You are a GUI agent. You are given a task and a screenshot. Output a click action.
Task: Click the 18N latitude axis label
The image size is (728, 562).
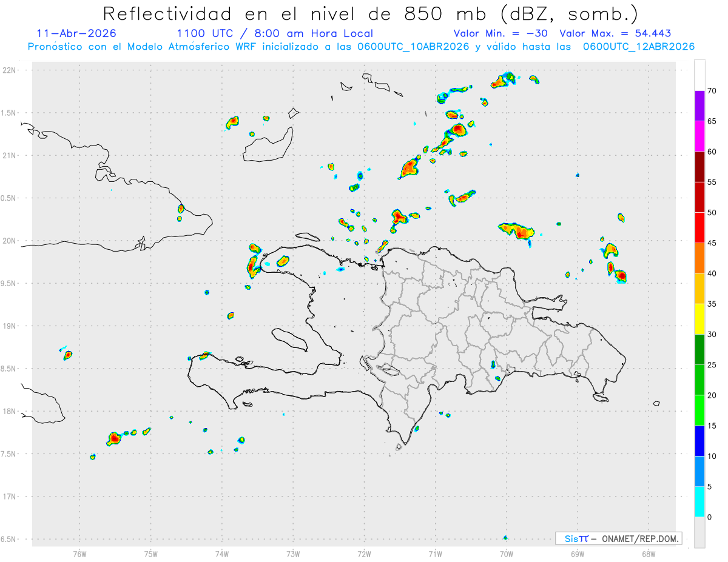(11, 411)
